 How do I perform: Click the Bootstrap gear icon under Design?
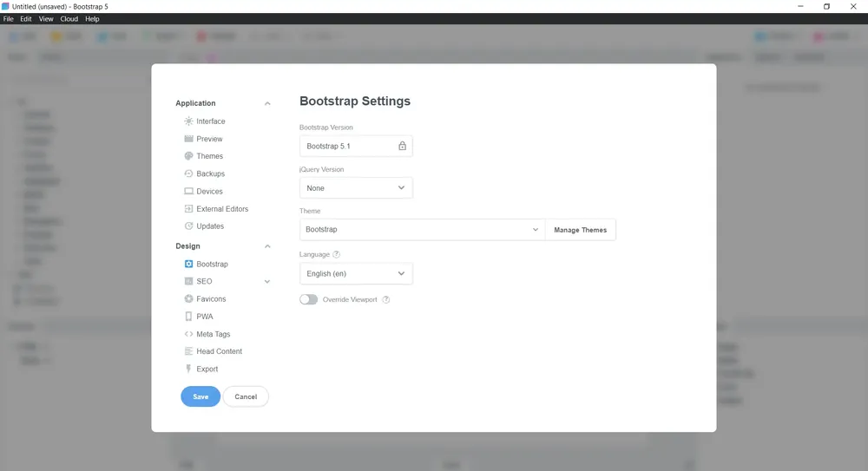188,264
